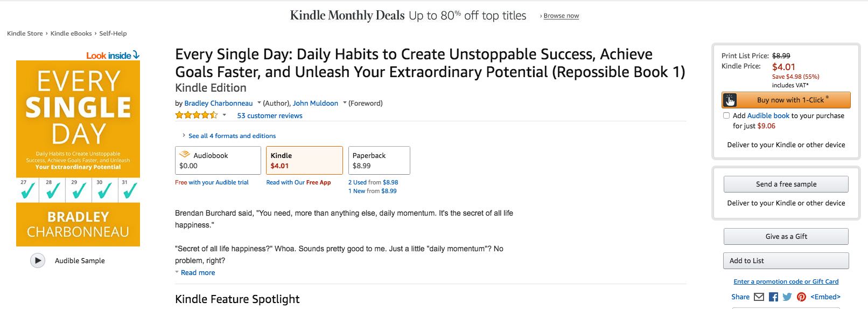The image size is (868, 309).
Task: Play the Audible Sample audio button
Action: coord(38,260)
